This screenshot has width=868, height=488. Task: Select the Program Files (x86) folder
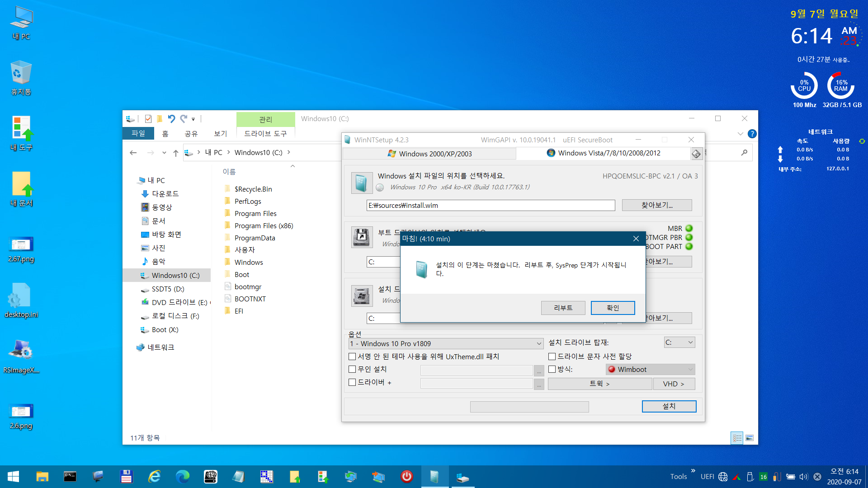(x=264, y=225)
